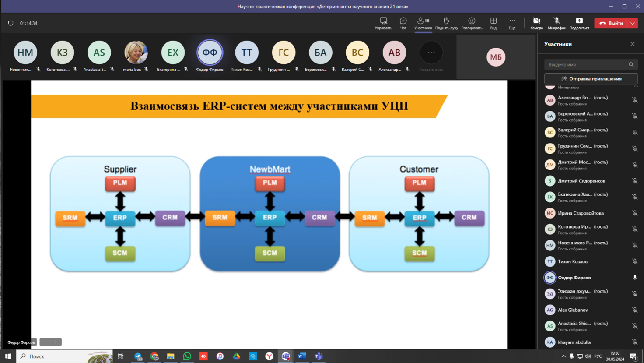Screen dimensions: 644x363
Task: Click Отправка приглашения button
Action: point(591,79)
